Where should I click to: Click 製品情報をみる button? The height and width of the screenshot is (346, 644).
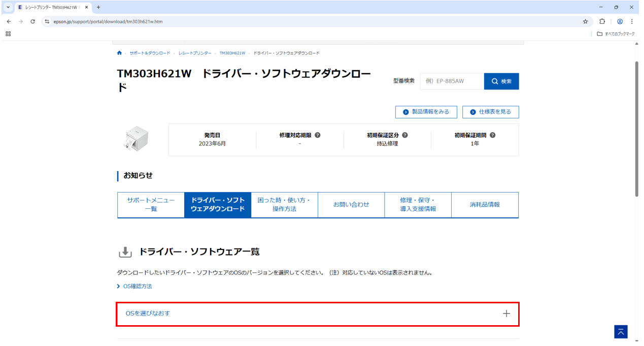[x=426, y=112]
